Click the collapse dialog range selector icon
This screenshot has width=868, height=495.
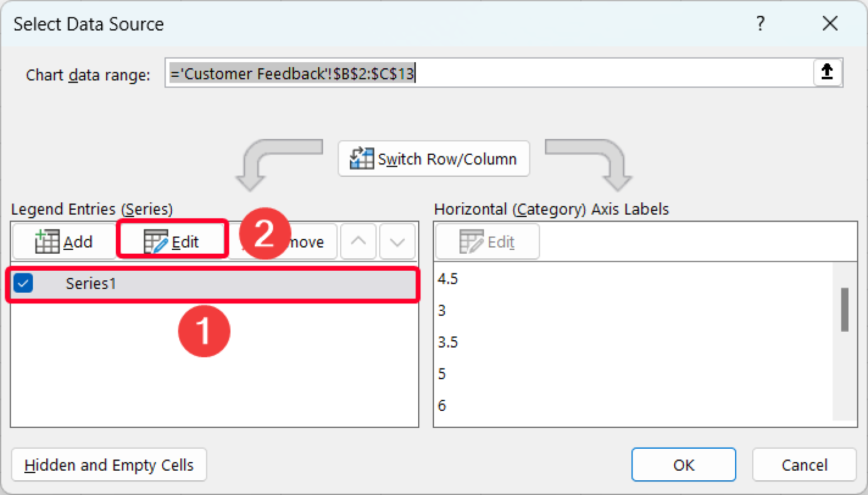click(x=827, y=72)
